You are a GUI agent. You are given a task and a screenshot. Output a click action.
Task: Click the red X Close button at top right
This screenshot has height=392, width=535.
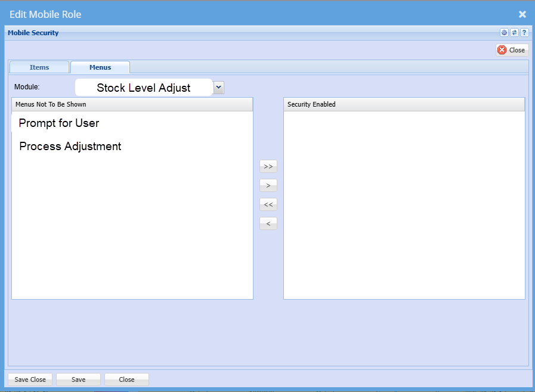512,50
